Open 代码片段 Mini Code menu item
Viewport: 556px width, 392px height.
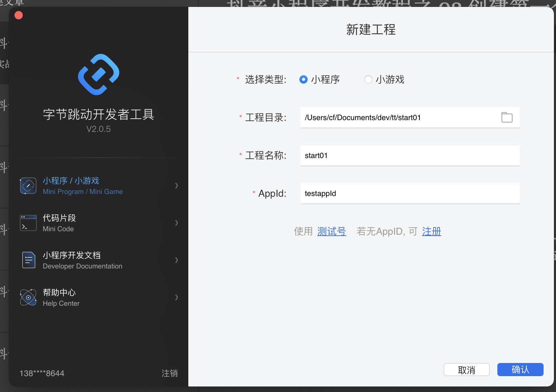pos(99,223)
